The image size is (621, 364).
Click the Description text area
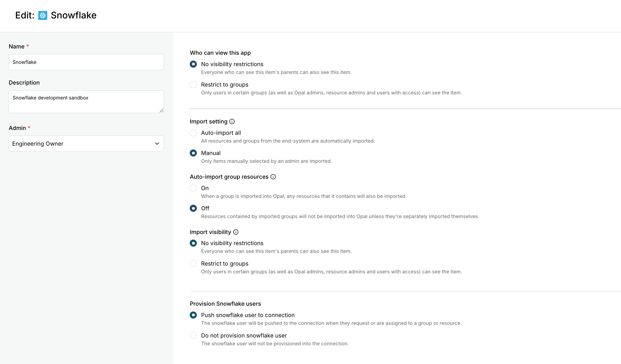pos(86,102)
